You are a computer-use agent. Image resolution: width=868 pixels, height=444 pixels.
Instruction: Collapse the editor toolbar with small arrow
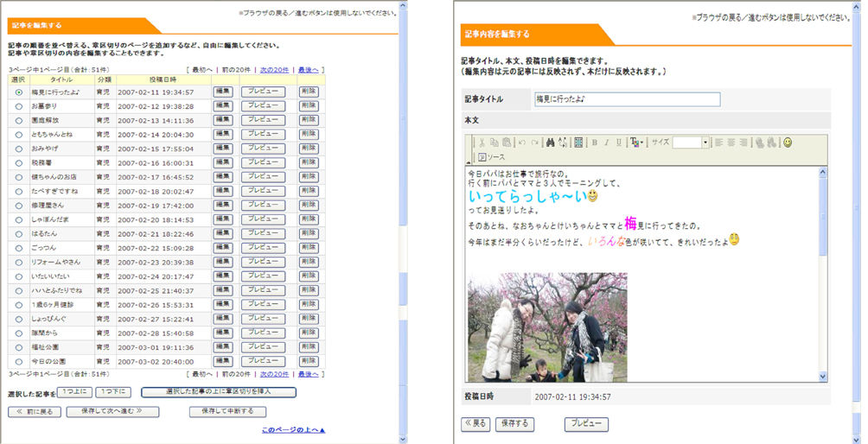coord(469,162)
